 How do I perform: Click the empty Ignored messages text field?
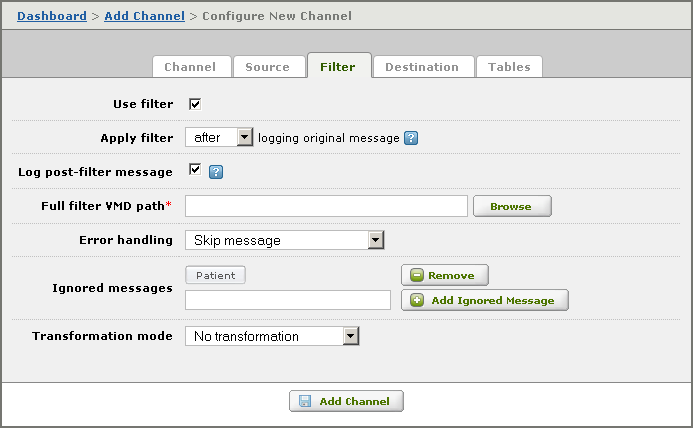[x=288, y=300]
